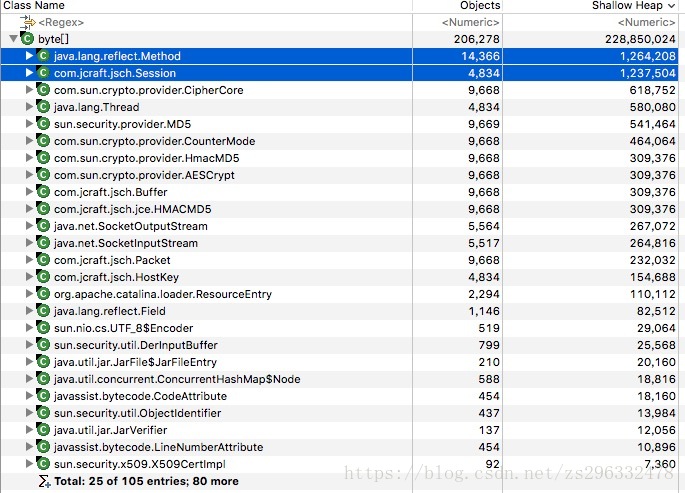Screen dimensions: 685x493
Task: Click shallow heap value 10,896
Action: [656, 448]
